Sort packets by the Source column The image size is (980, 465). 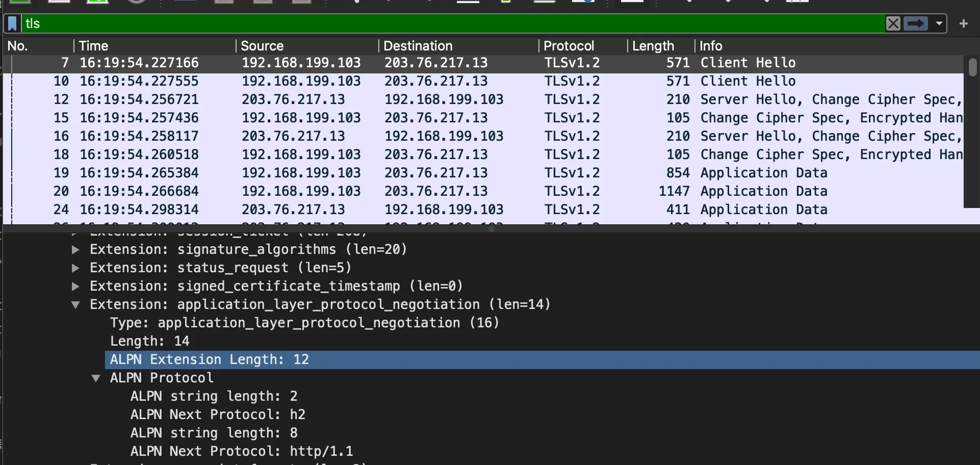307,46
